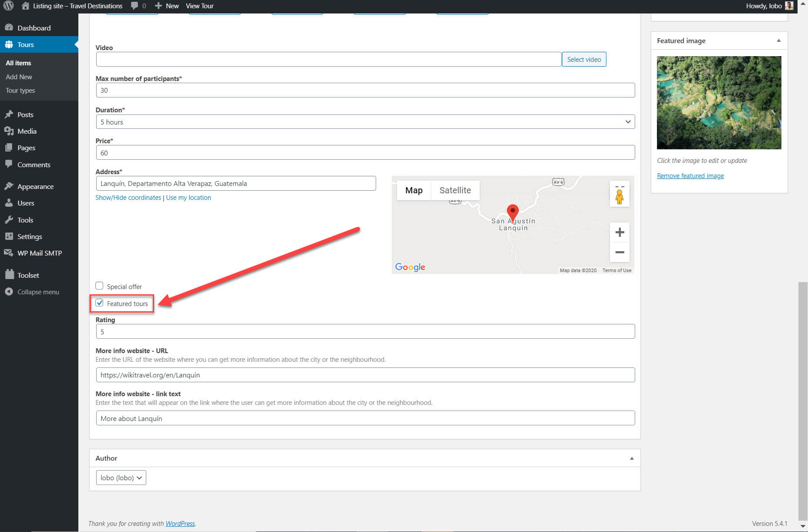
Task: Switch the map to Satellite view
Action: [x=455, y=190]
